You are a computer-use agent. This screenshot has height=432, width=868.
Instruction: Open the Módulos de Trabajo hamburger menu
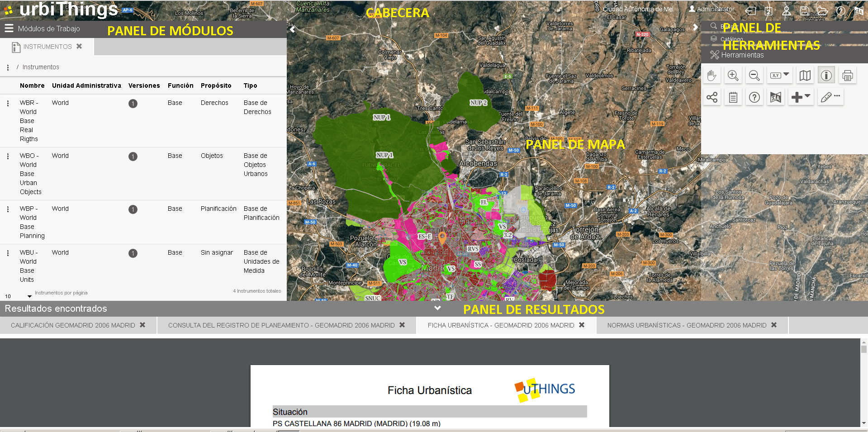click(x=9, y=28)
